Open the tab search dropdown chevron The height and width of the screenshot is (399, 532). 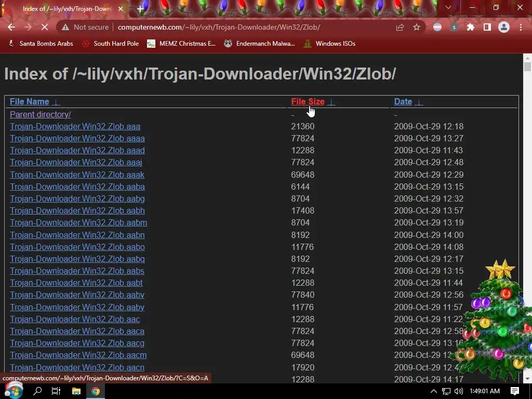tap(448, 7)
